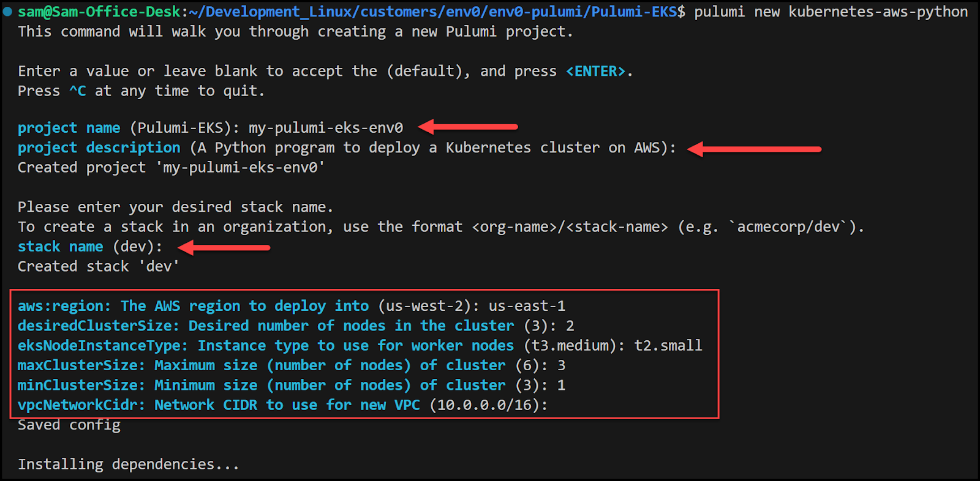
Task: Click 'Please enter your desired stack name.'
Action: tap(175, 207)
